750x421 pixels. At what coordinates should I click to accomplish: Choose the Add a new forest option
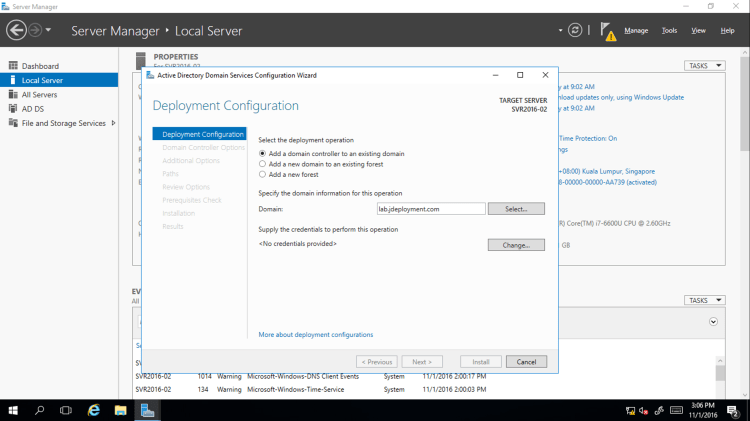tap(263, 174)
